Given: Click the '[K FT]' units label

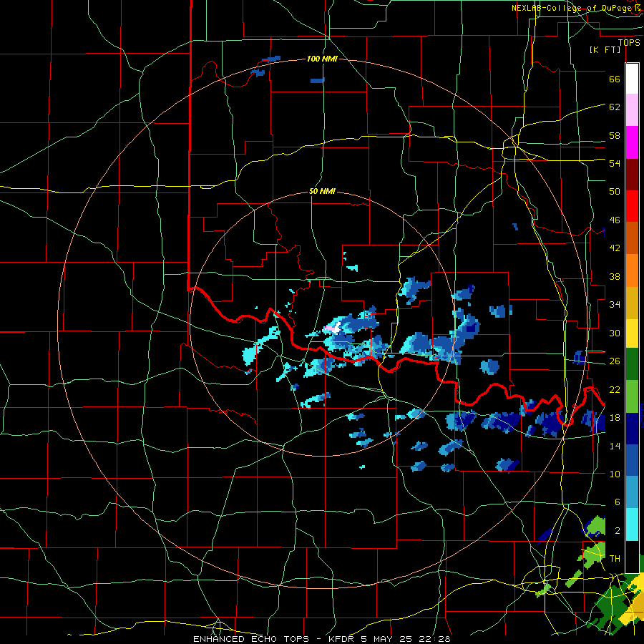Looking at the screenshot, I should 605,50.
